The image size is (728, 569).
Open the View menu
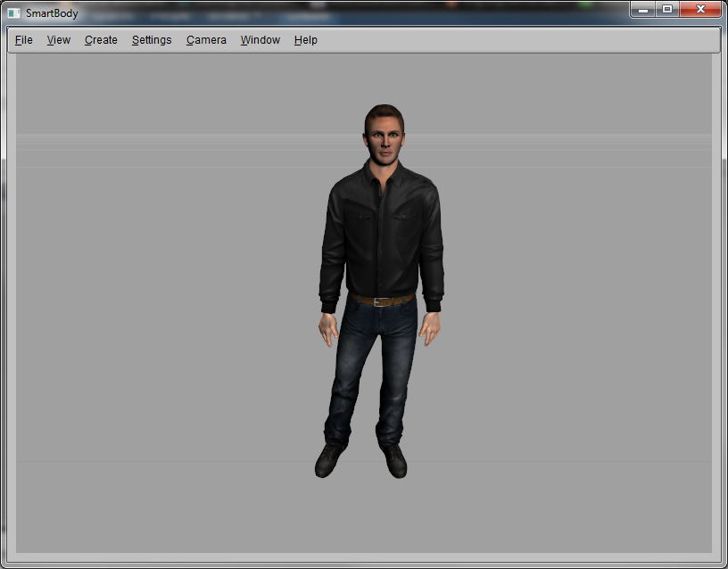click(59, 40)
